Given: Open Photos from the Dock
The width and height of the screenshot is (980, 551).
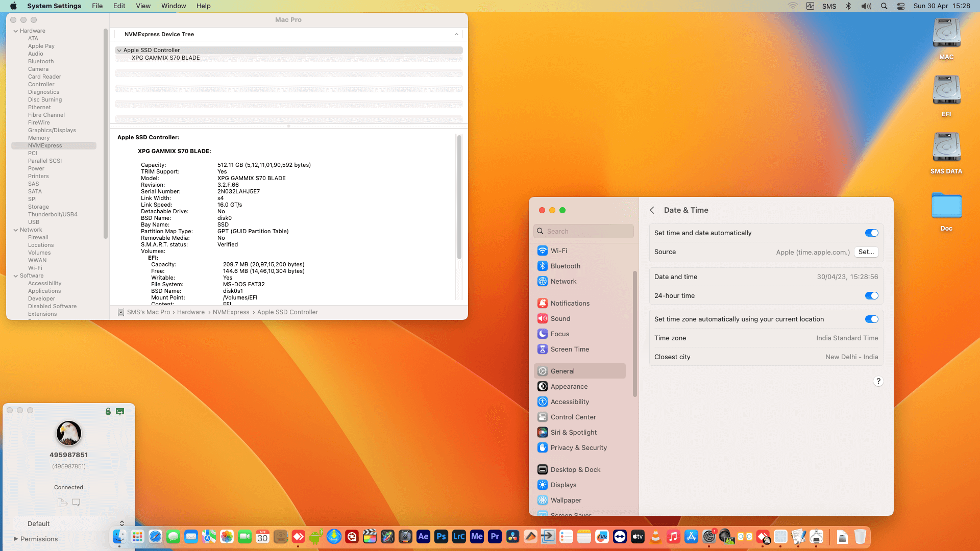Looking at the screenshot, I should tap(227, 537).
